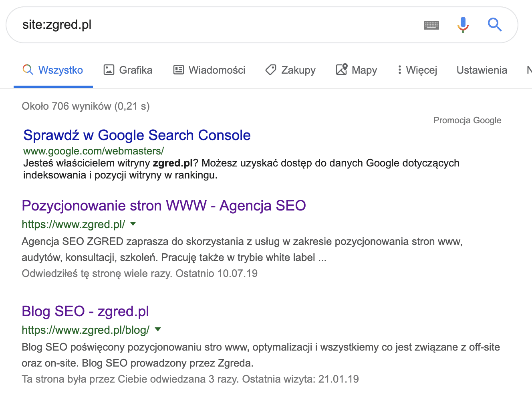Click the Wiadomości newspaper icon
This screenshot has width=532, height=405.
click(179, 70)
